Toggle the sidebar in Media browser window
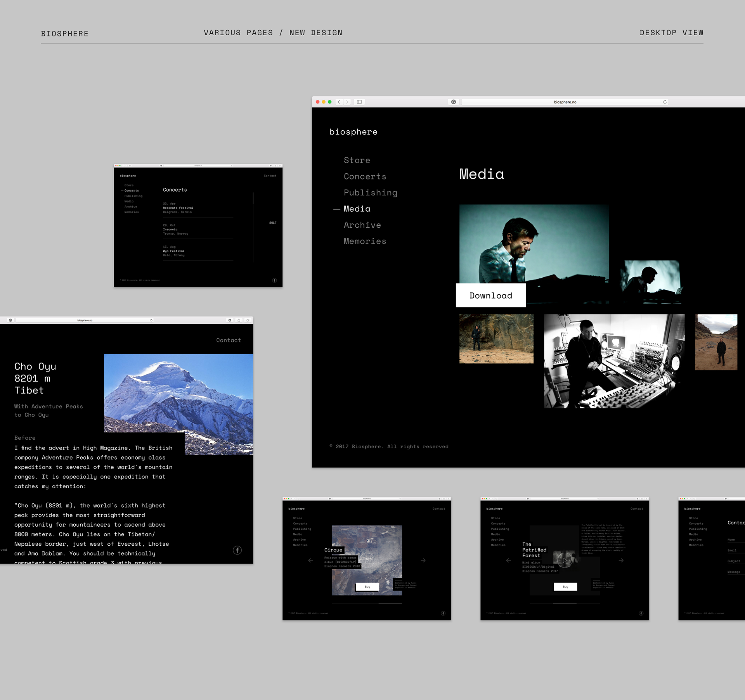 [359, 102]
